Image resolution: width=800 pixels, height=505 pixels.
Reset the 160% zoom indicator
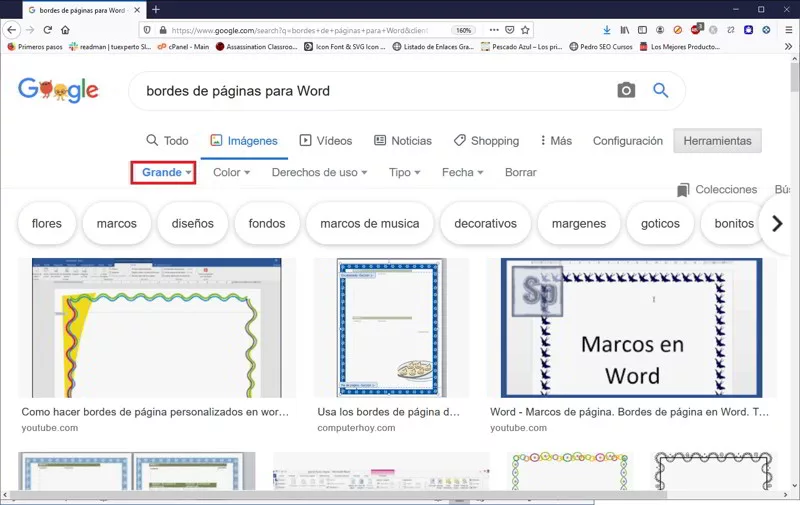tap(463, 30)
